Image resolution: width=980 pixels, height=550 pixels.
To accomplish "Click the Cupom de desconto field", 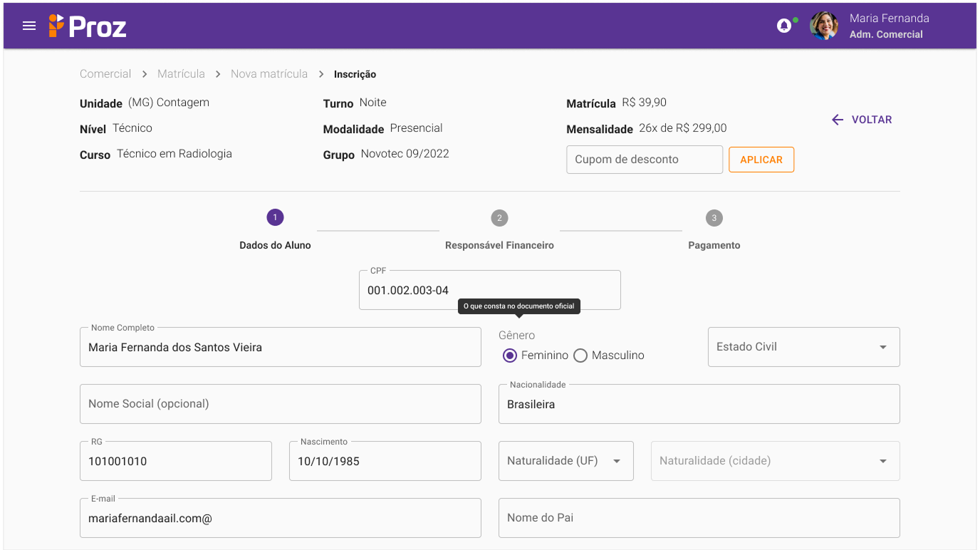I will pyautogui.click(x=644, y=160).
